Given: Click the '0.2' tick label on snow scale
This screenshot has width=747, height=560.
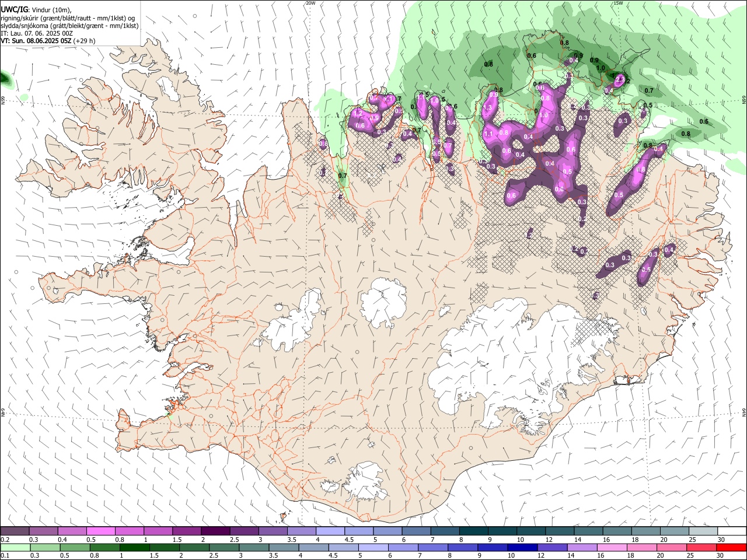Looking at the screenshot, I should click(x=5, y=540).
